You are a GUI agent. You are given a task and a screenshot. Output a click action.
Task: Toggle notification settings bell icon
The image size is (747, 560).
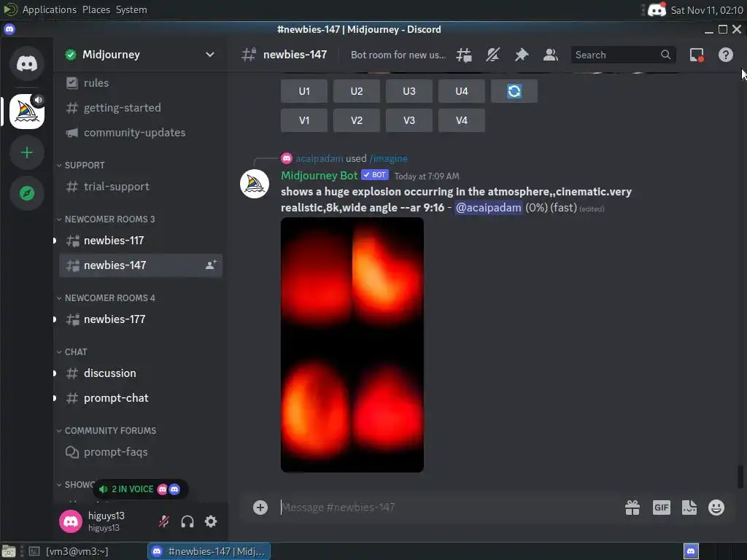492,55
